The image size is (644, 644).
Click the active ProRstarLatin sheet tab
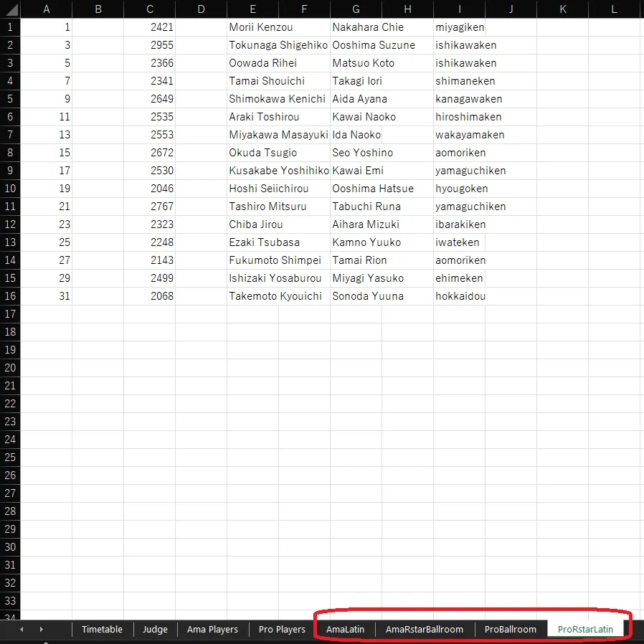click(585, 629)
